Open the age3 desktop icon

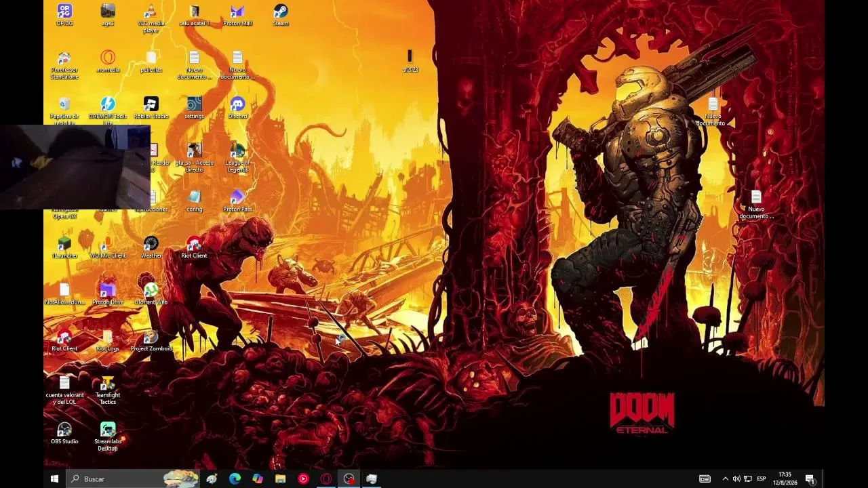(108, 15)
